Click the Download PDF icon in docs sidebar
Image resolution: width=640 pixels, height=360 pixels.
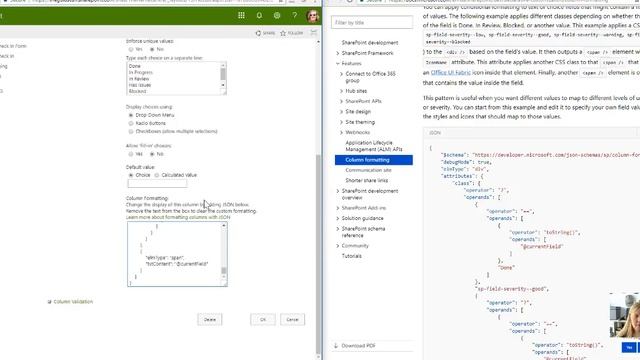click(336, 346)
